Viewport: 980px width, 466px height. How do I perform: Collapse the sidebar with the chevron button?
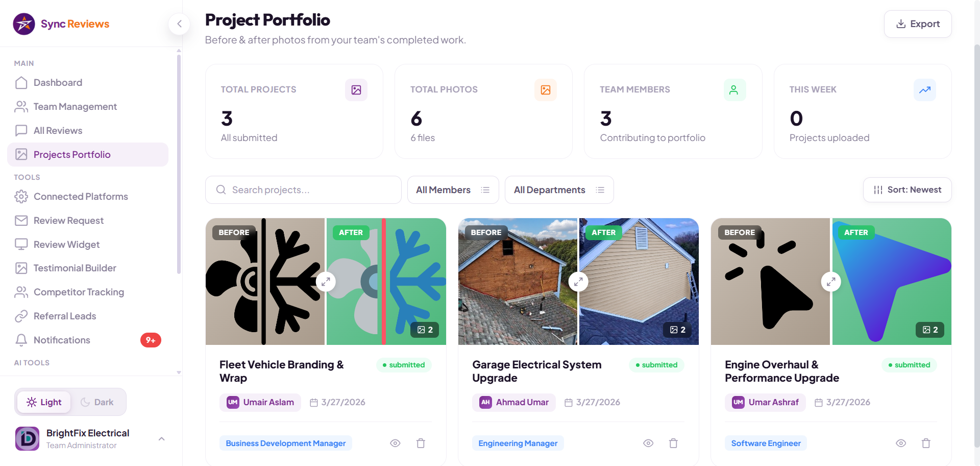179,24
